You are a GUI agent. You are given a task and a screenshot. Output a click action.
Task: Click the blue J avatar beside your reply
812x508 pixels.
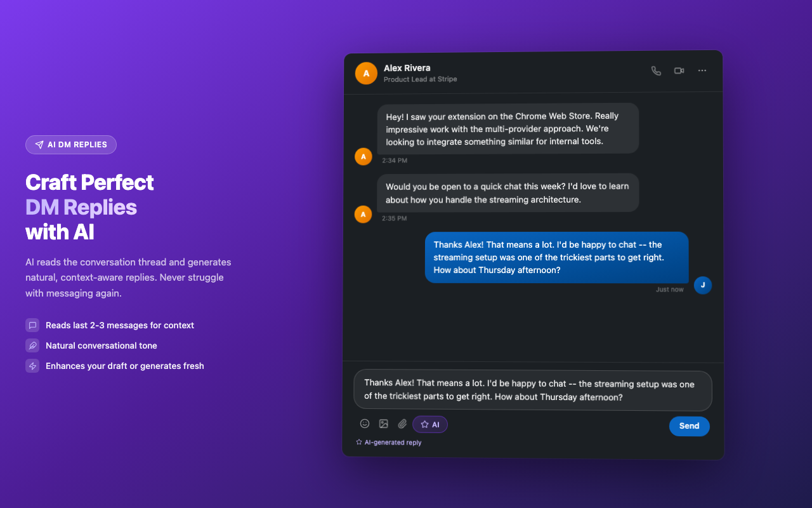[702, 285]
